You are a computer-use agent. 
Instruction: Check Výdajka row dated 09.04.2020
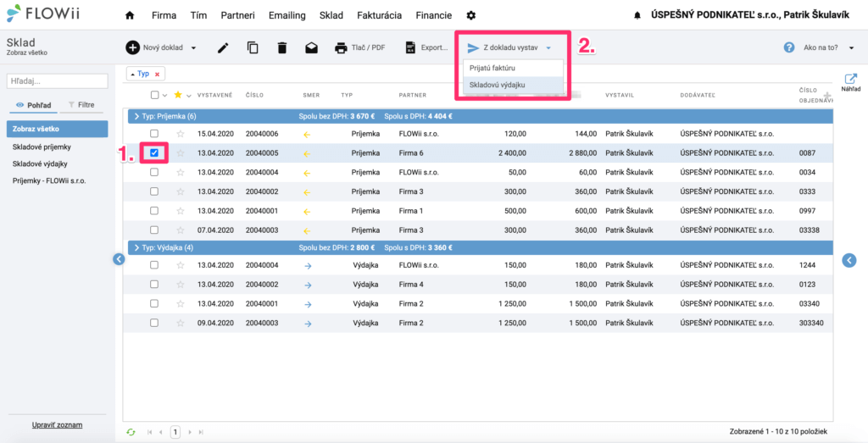click(154, 323)
